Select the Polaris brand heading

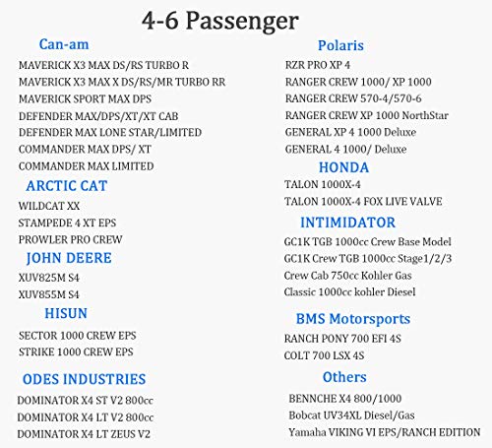click(x=340, y=45)
